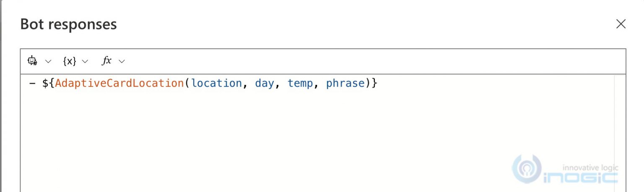Click the AdaptiveCardLocation template name

click(x=119, y=83)
